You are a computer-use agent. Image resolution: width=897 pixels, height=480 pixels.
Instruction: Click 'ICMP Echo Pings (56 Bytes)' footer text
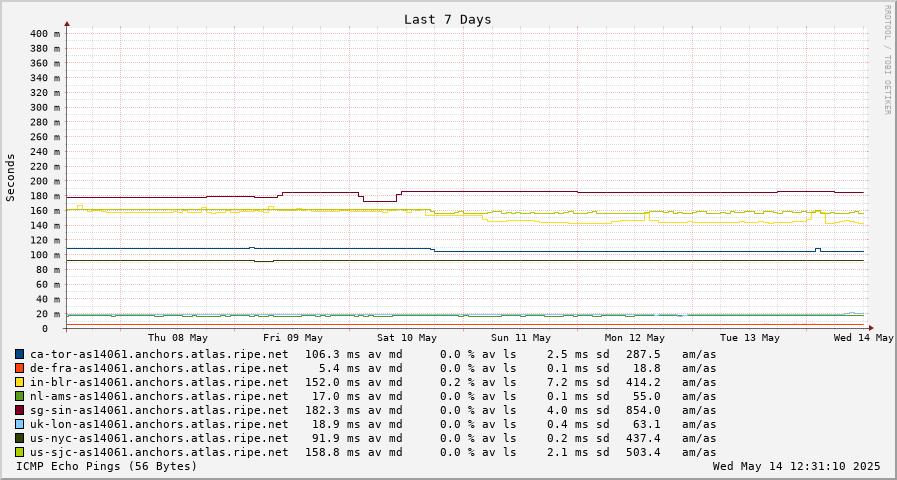(x=106, y=466)
